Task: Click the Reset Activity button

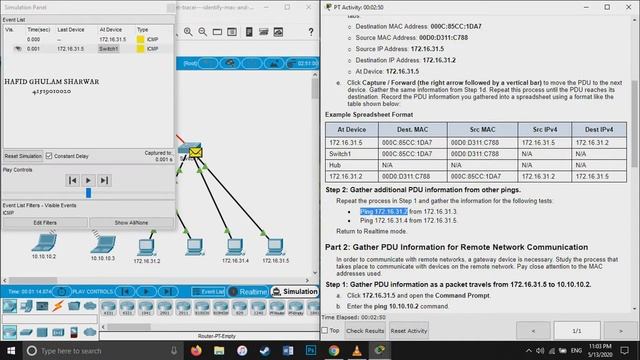Action: [x=409, y=331]
